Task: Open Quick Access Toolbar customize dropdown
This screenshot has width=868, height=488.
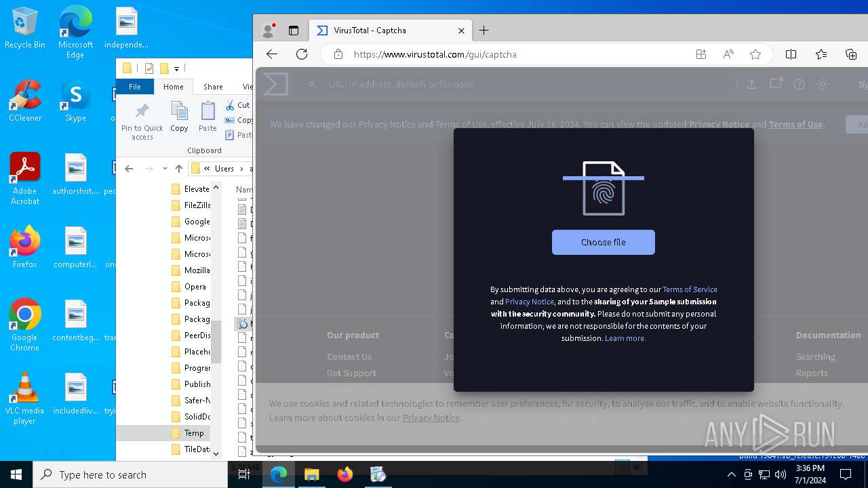Action: 176,68
